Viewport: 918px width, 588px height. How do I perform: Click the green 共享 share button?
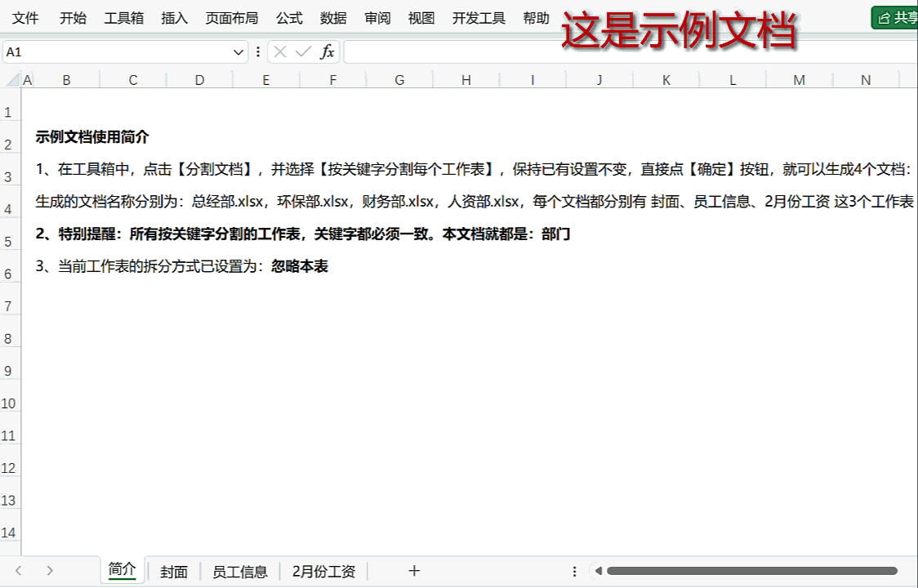tap(897, 18)
